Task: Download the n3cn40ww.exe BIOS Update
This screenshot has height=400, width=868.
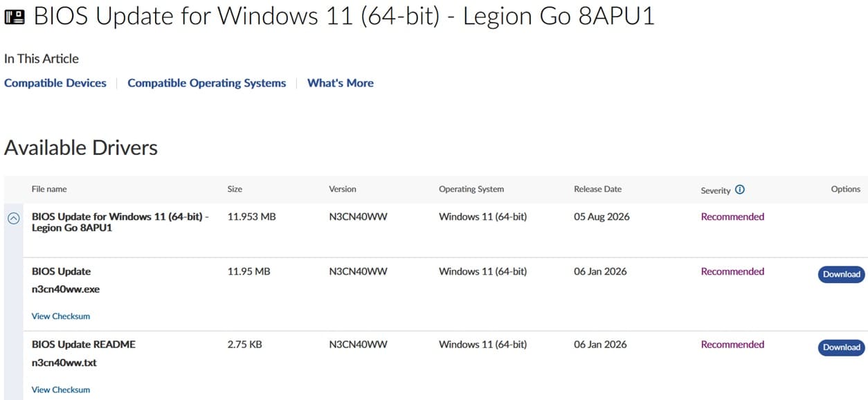Action: coord(842,274)
